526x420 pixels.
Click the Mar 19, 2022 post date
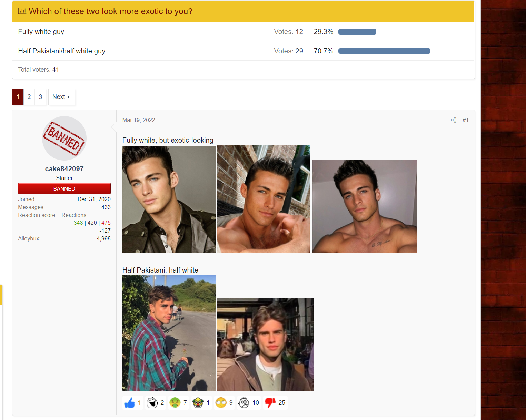pyautogui.click(x=139, y=120)
